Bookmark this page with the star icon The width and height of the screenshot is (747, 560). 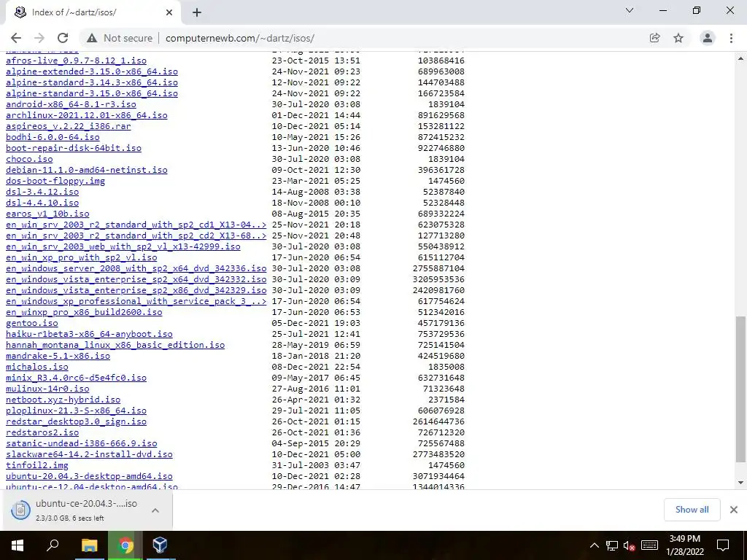(x=678, y=38)
